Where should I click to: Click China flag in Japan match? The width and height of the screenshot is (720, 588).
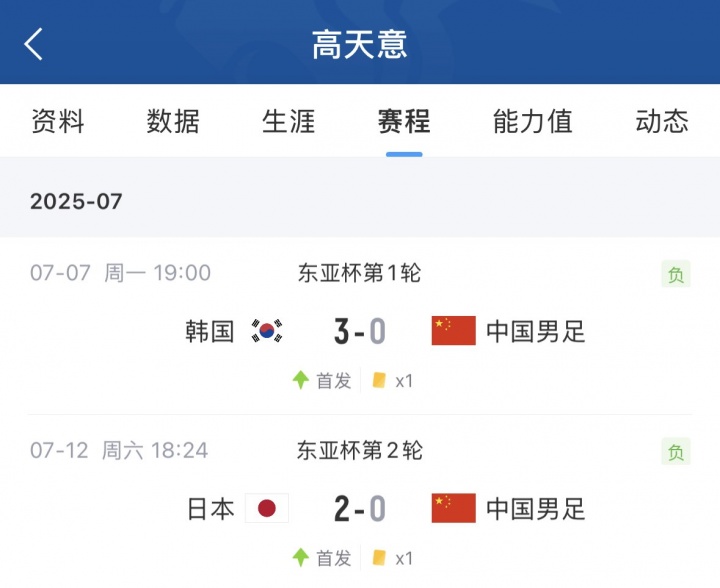point(453,508)
